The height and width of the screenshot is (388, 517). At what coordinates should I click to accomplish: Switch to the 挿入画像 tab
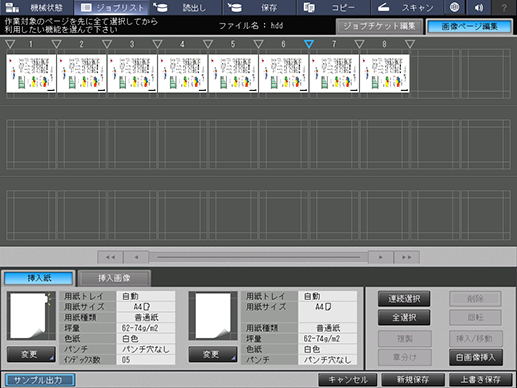click(x=114, y=278)
